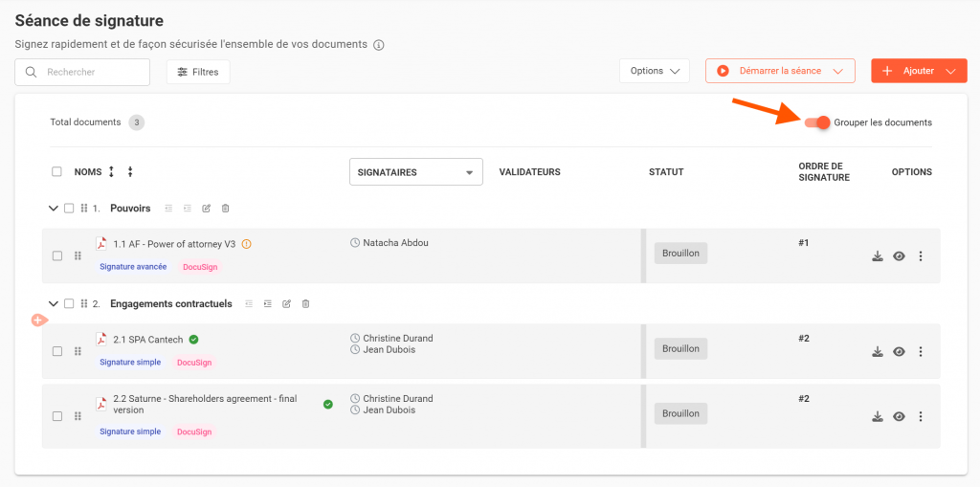Check the select-all box beside NOMS
Image resolution: width=980 pixels, height=487 pixels.
click(57, 172)
